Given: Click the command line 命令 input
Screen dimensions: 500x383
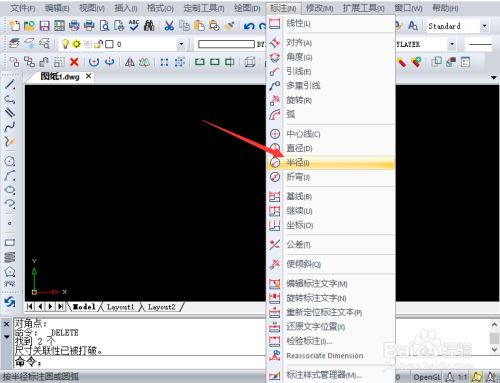Looking at the screenshot, I should pyautogui.click(x=140, y=362).
